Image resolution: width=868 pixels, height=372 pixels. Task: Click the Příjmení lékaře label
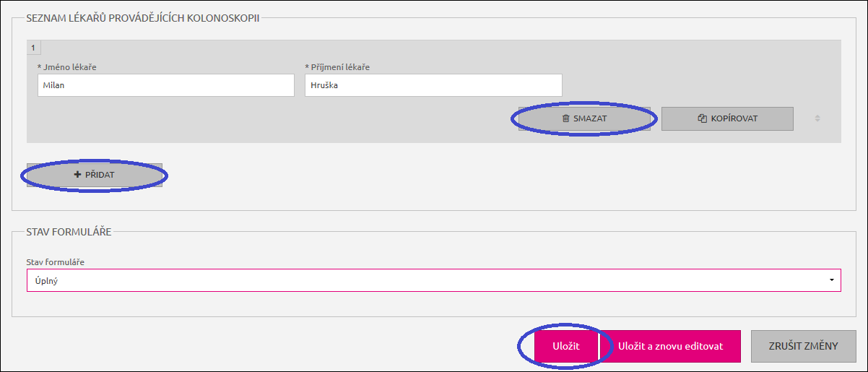[x=337, y=67]
